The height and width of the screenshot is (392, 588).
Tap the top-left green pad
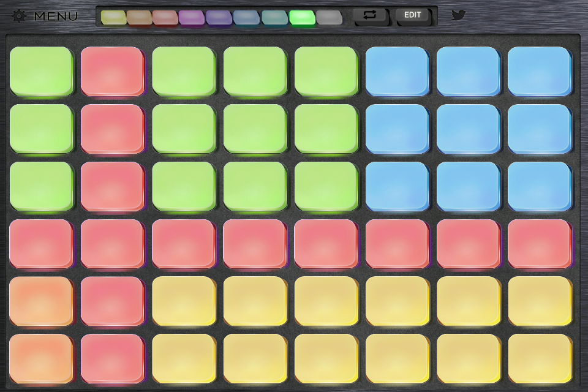coord(41,71)
